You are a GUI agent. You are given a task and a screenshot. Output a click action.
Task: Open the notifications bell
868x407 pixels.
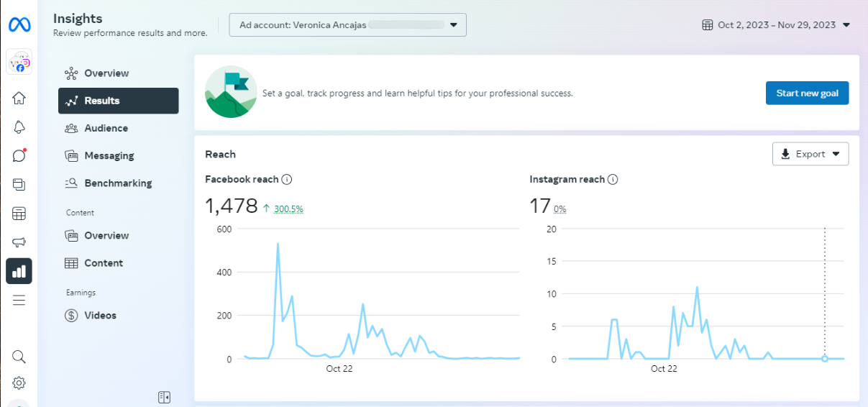(19, 127)
